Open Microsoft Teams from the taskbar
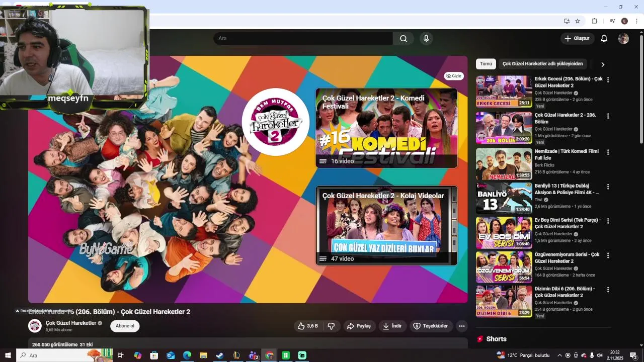Screen dimensions: 644x362 click(253, 355)
